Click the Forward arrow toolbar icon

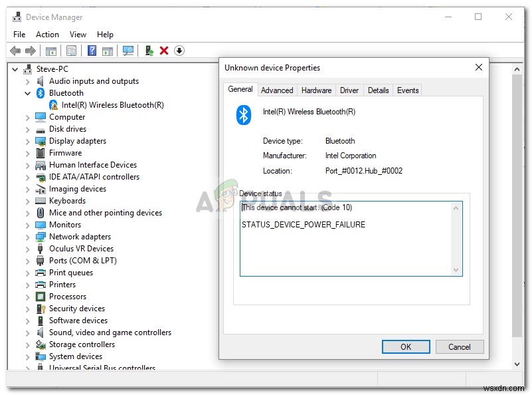click(x=31, y=51)
